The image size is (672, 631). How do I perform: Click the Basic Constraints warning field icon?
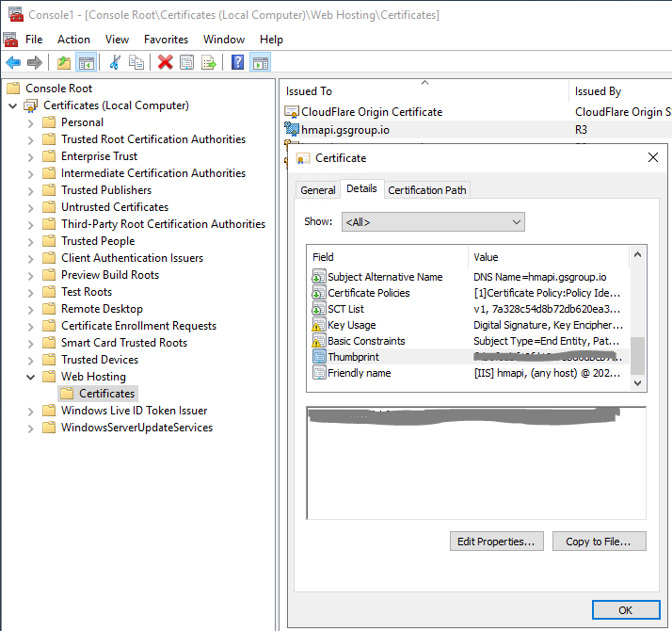(x=318, y=341)
